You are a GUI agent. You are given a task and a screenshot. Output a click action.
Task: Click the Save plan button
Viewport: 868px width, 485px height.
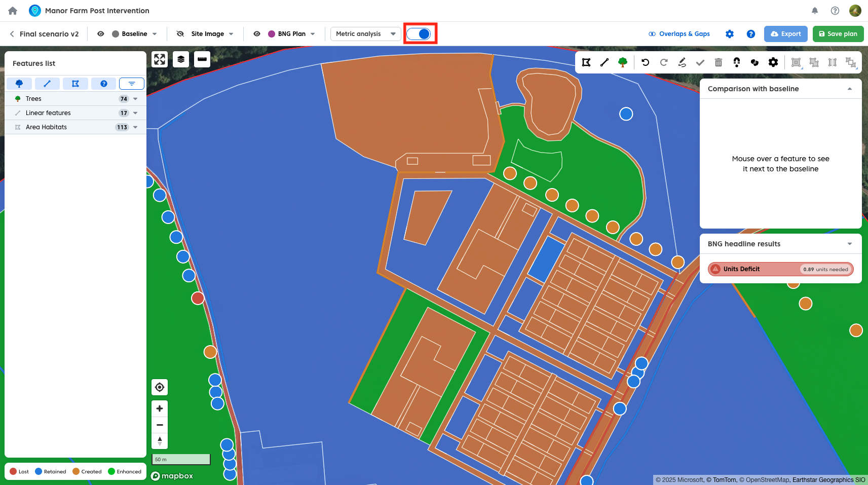tap(838, 34)
